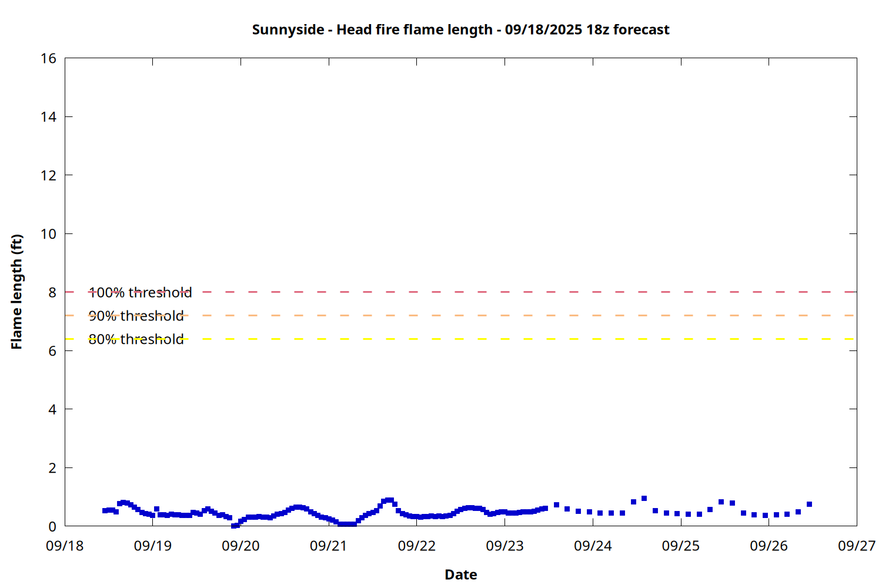This screenshot has width=882, height=588.
Task: Click the x-axis date label '09/18'
Action: tap(65, 546)
